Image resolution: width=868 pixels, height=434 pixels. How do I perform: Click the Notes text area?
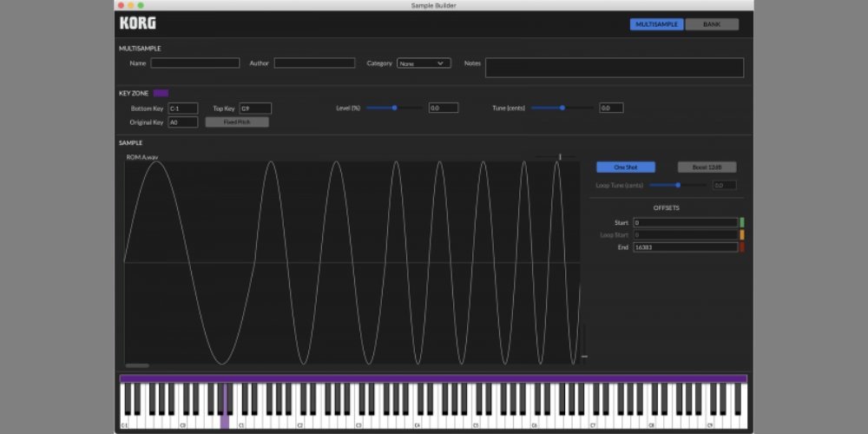[x=614, y=68]
